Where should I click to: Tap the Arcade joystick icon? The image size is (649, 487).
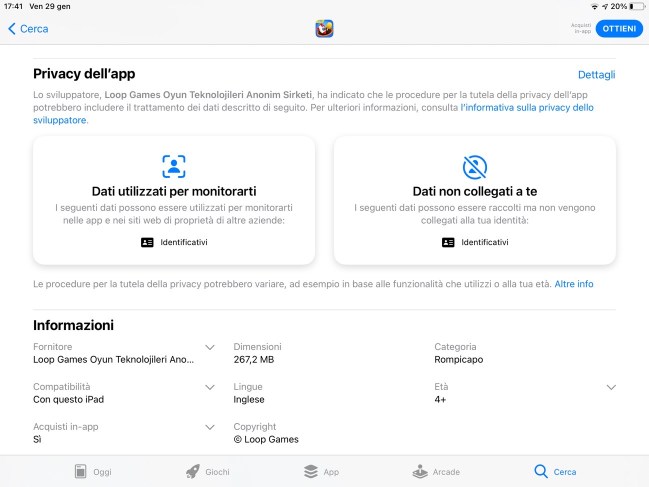coord(420,471)
